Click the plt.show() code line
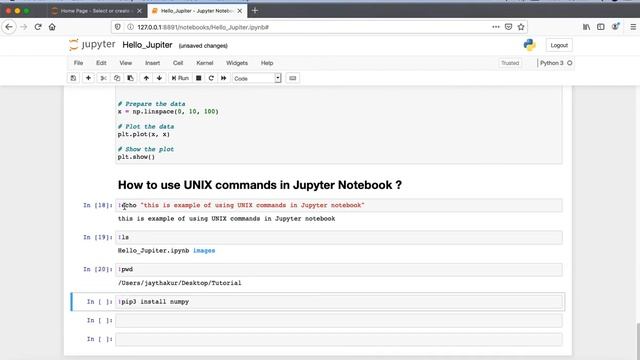640x360 pixels. coord(136,157)
